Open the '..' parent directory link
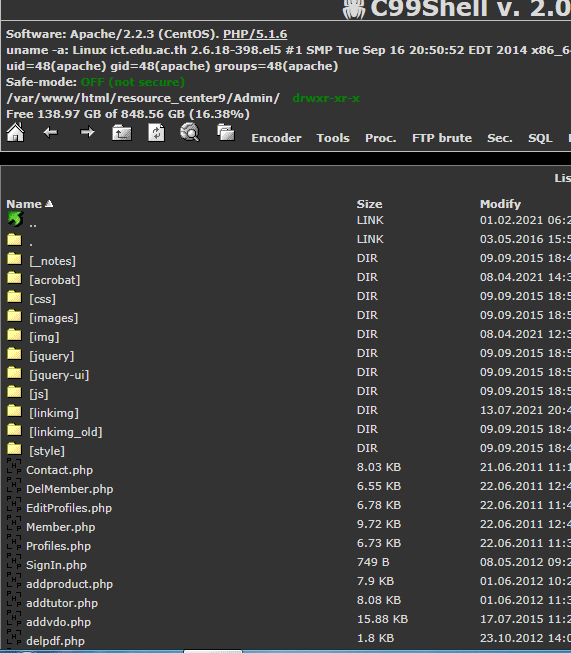The image size is (571, 653). point(33,225)
